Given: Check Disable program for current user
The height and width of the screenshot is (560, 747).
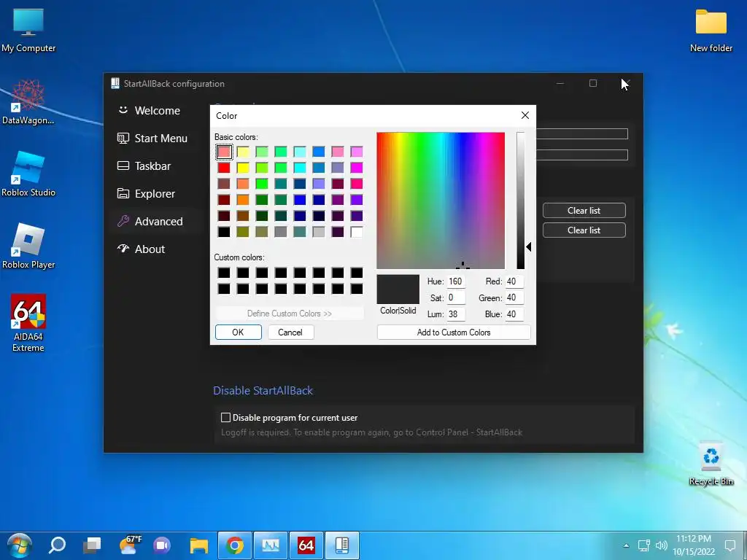Looking at the screenshot, I should [x=226, y=418].
